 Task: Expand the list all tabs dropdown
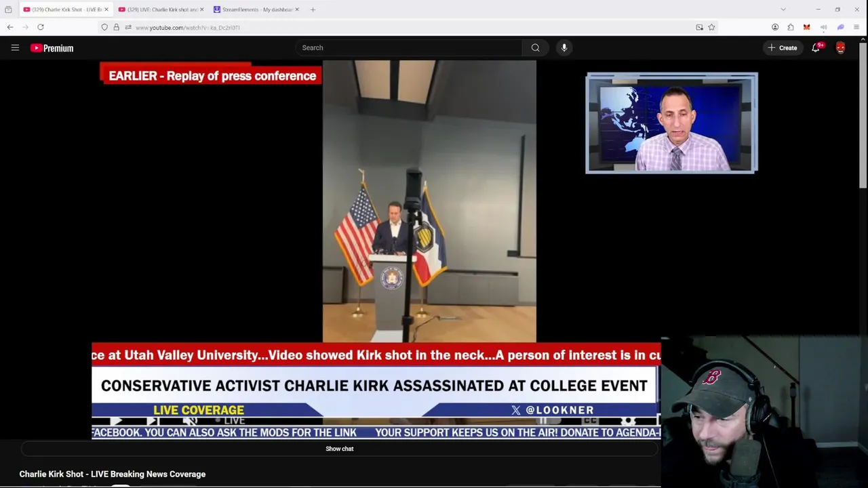(x=783, y=9)
